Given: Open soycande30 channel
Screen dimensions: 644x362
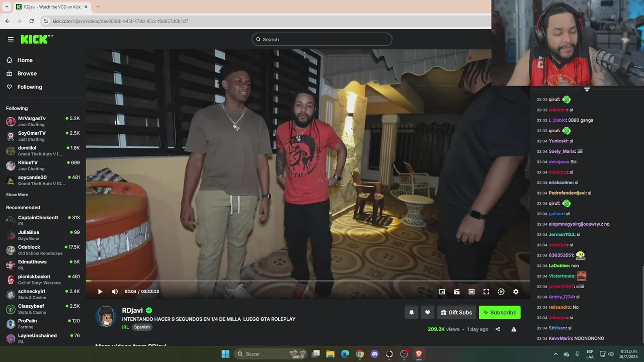Looking at the screenshot, I should click(x=43, y=180).
